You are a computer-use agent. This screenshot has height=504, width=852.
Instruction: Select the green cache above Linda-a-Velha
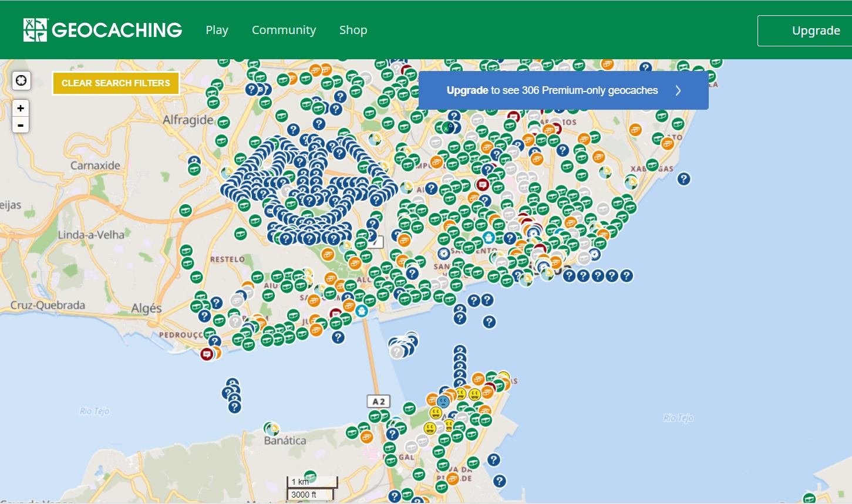pos(186,210)
